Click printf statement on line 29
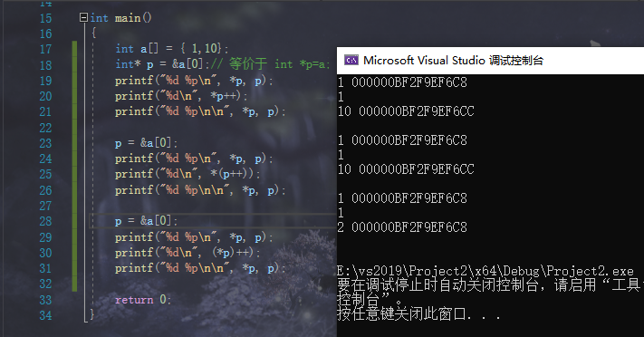The width and height of the screenshot is (644, 337). click(194, 237)
